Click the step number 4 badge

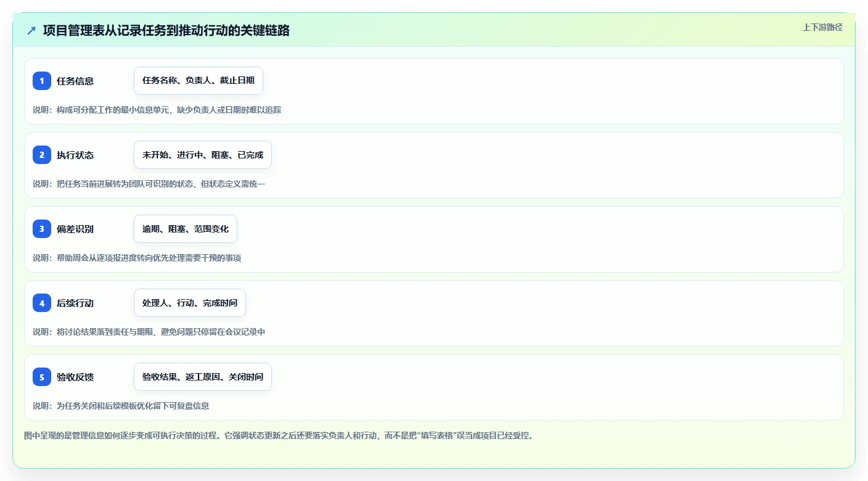click(42, 303)
